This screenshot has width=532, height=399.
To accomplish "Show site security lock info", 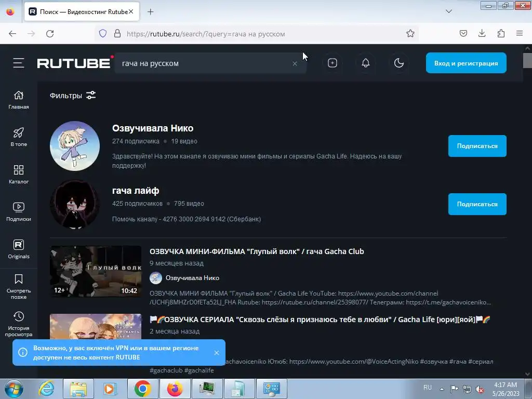I will coord(117,34).
